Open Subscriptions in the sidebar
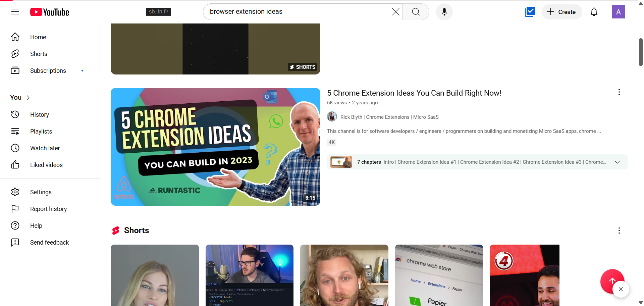The height and width of the screenshot is (306, 644). [x=50, y=70]
